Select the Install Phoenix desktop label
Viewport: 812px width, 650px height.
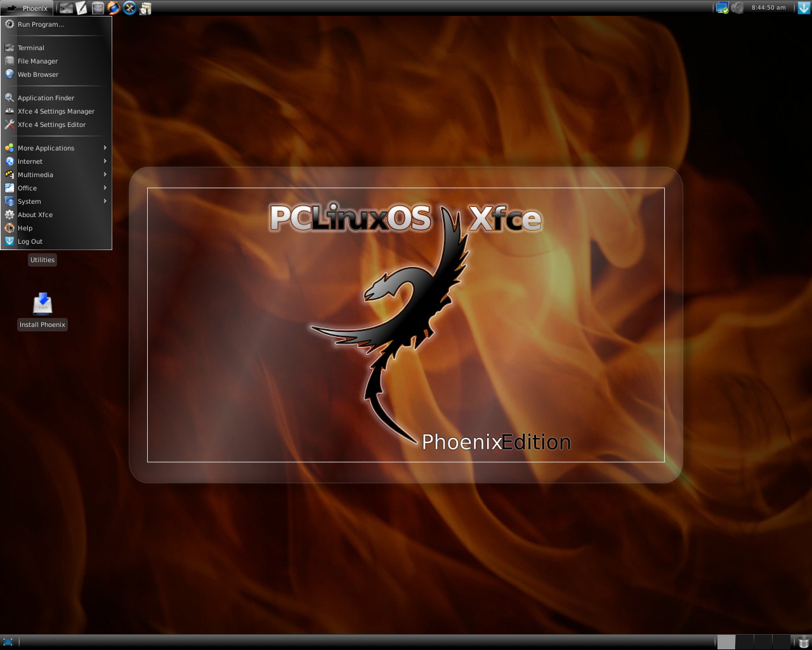click(43, 324)
